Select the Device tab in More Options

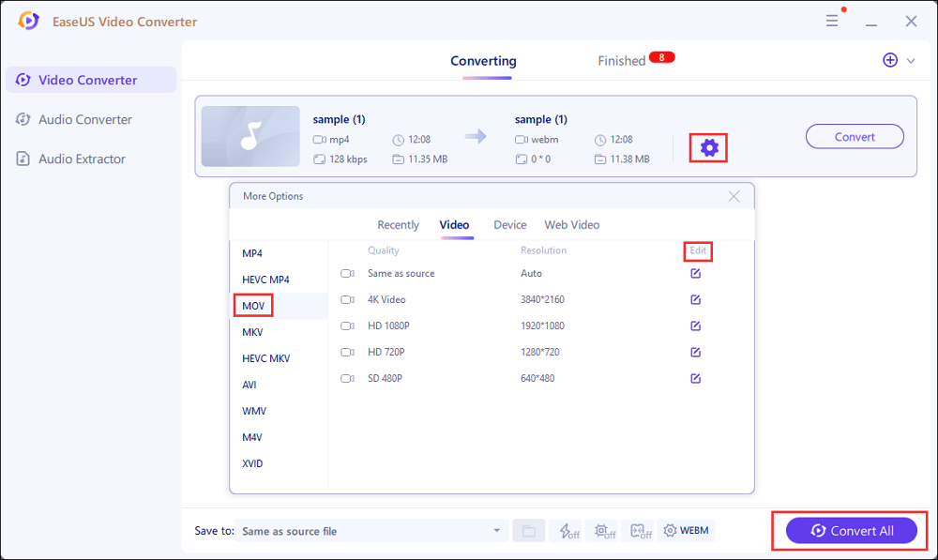tap(509, 225)
